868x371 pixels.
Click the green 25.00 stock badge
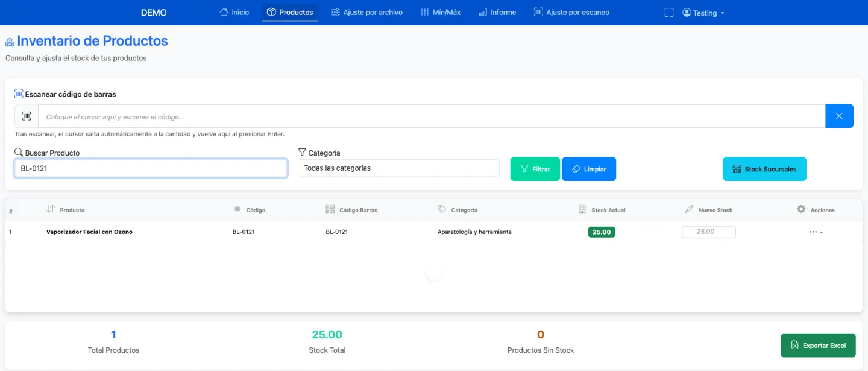[602, 232]
